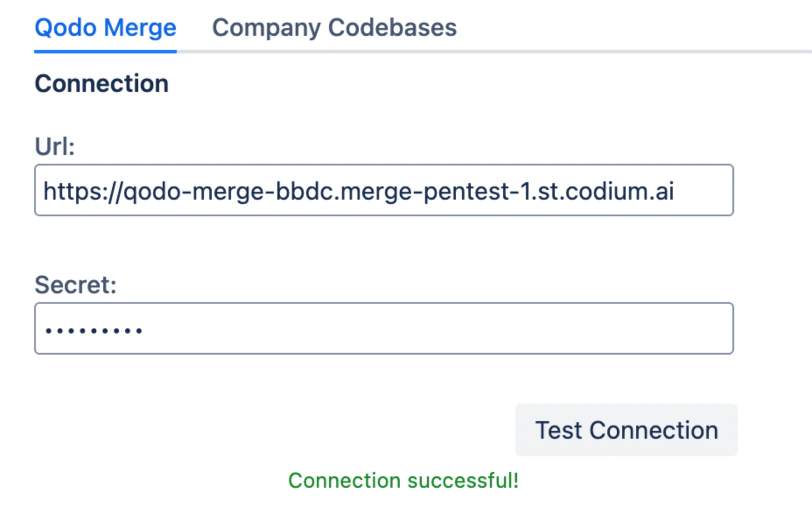Open the Company Codebases settings page
This screenshot has width=812, height=507.
335,28
